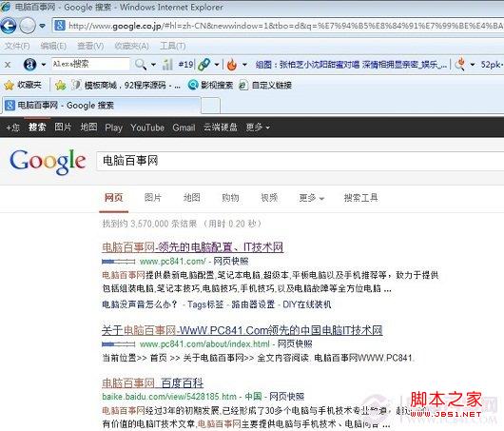Open 云端硬盘 in the Google black bar

[221, 127]
